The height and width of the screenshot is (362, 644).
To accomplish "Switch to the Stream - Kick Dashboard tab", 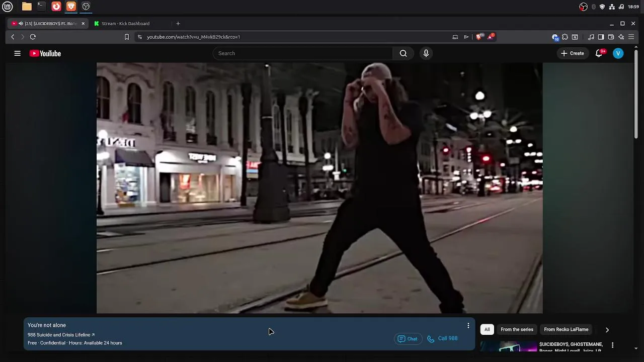I will click(125, 24).
